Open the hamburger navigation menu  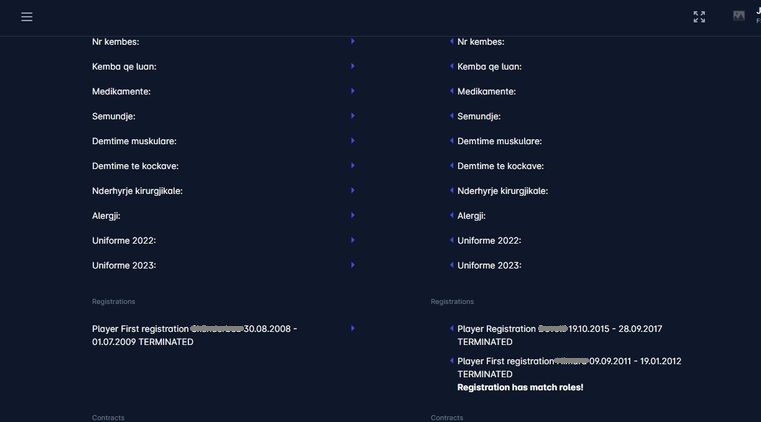point(27,17)
